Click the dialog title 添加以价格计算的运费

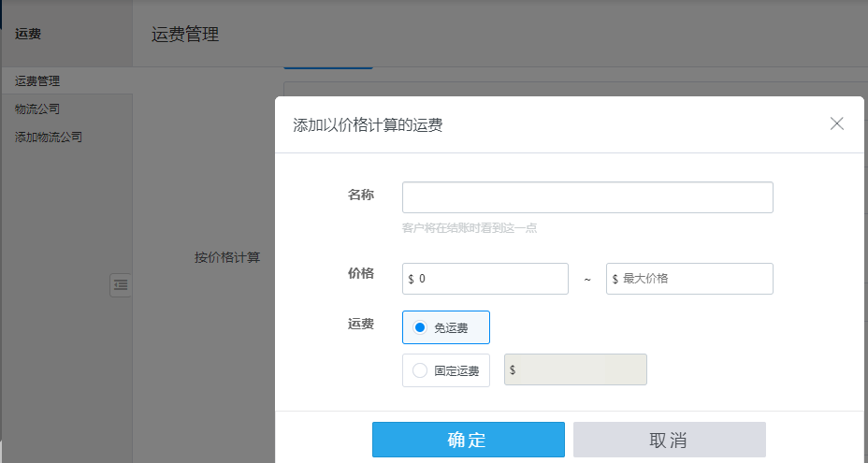368,124
